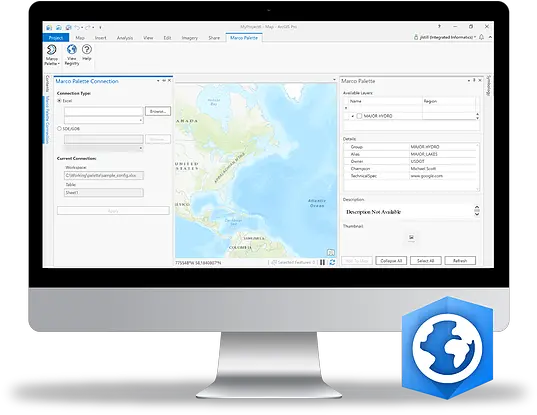The image size is (537, 415).
Task: Open Help from the Marco Palette ribbon
Action: pos(87,52)
